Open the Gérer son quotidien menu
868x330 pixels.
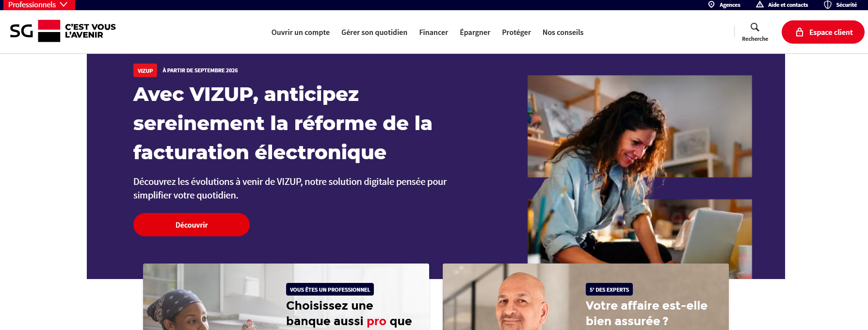pos(374,33)
